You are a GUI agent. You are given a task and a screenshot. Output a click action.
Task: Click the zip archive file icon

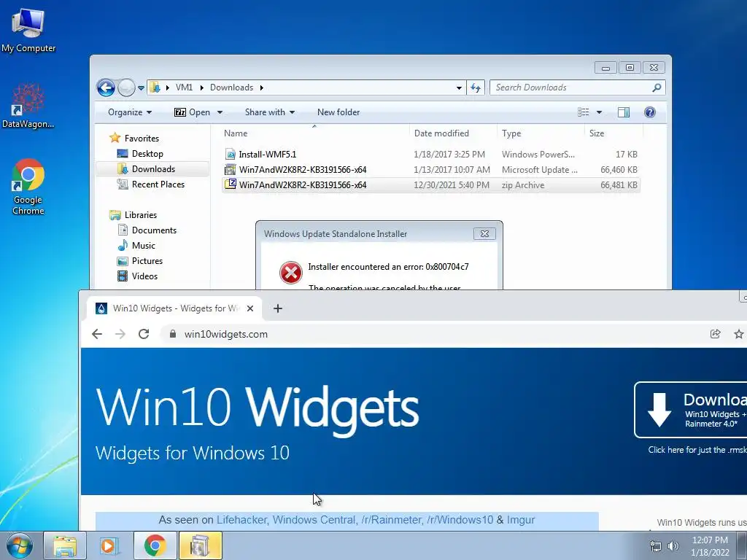coord(231,184)
